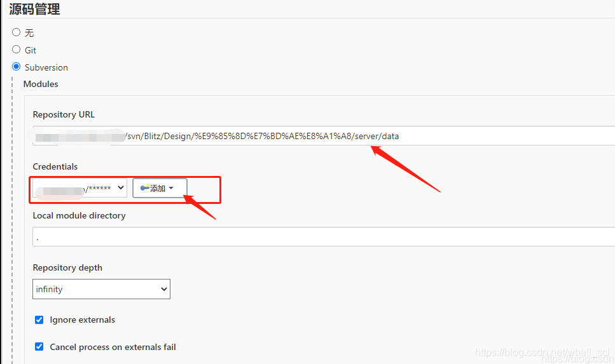Select the Subversion radio button
Viewport: 615px width, 364px height.
[16, 67]
